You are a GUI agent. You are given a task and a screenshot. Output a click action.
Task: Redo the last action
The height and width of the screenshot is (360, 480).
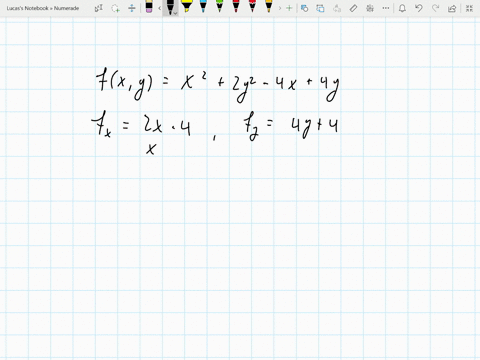pos(435,8)
